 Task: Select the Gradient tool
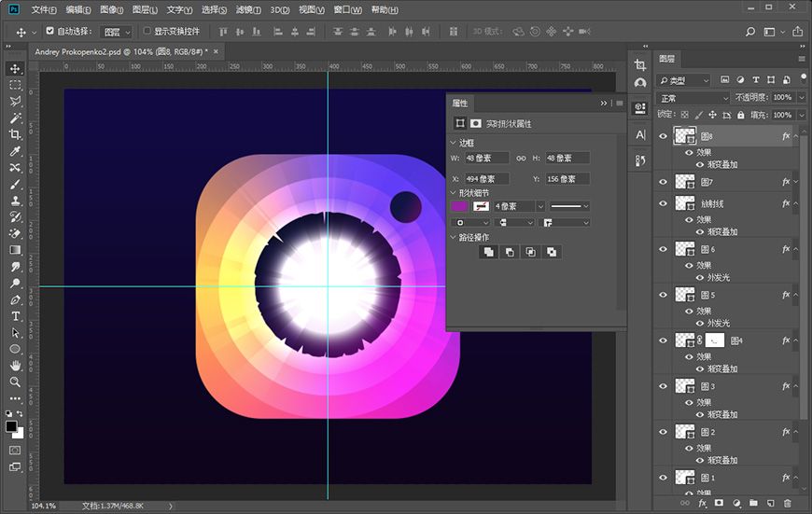(x=15, y=250)
